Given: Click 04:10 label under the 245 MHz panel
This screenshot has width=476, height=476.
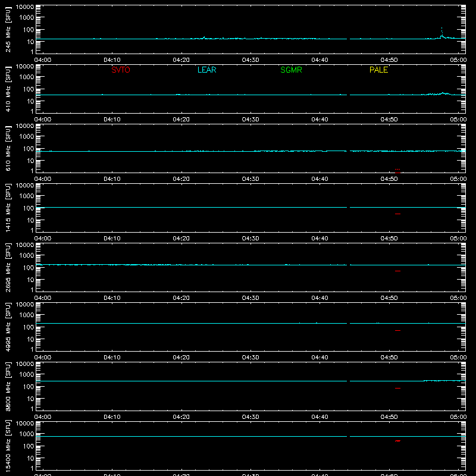Looking at the screenshot, I should [112, 60].
